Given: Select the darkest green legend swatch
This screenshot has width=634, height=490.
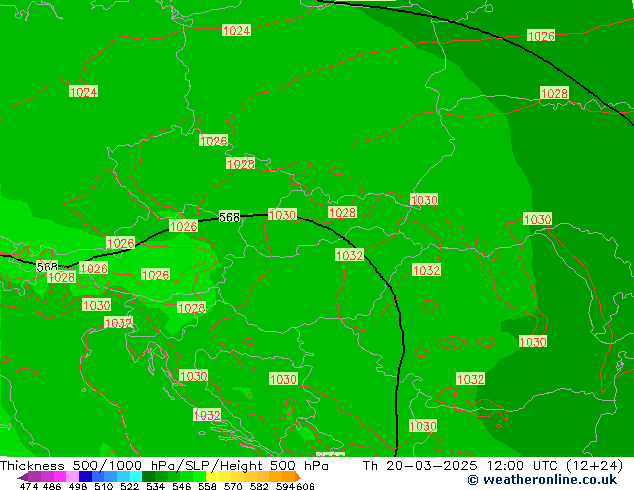Looking at the screenshot, I should pyautogui.click(x=148, y=476).
